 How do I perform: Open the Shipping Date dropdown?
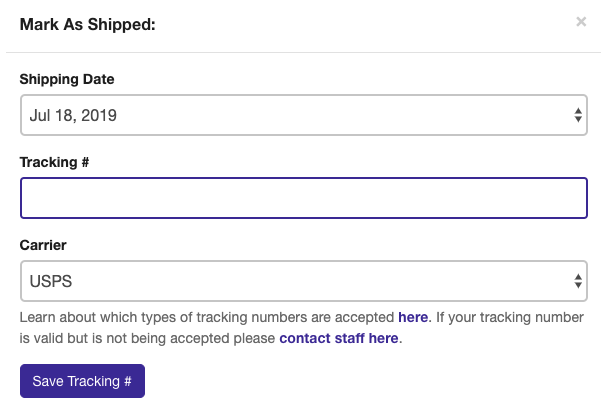click(300, 115)
